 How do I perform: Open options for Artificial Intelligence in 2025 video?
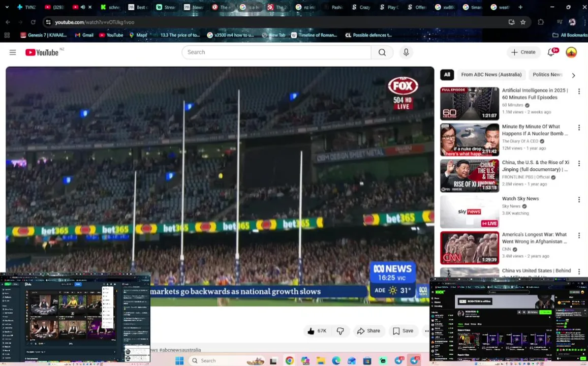point(579,91)
